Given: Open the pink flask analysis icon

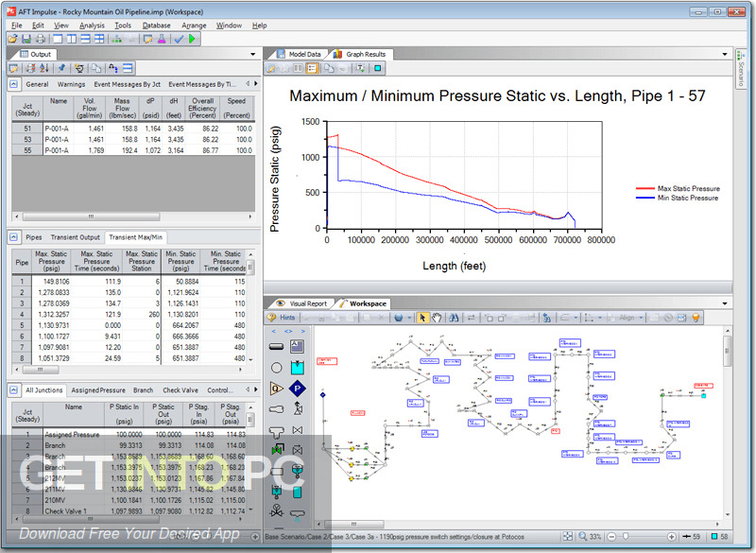Looking at the screenshot, I should point(162,39).
